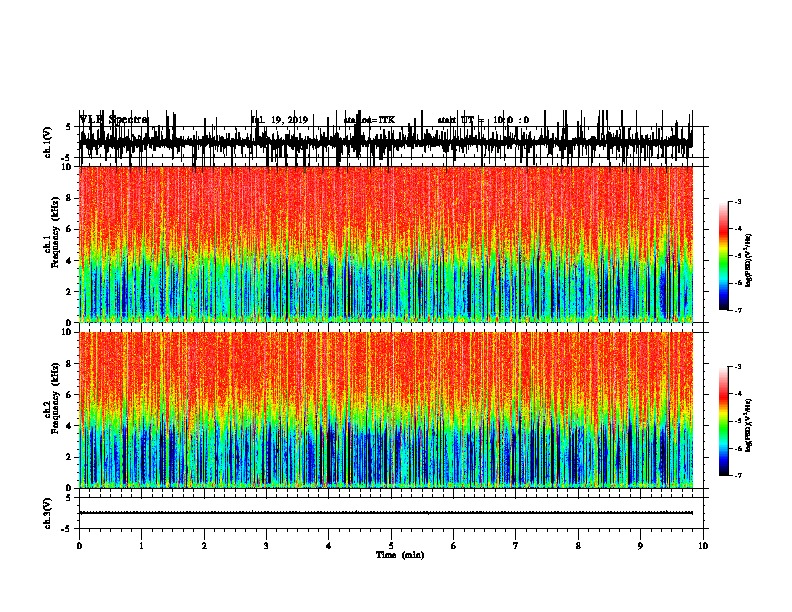Viewport: 792px width, 612px height.
Task: Click the time axis tick label "4"
Action: coord(329,546)
